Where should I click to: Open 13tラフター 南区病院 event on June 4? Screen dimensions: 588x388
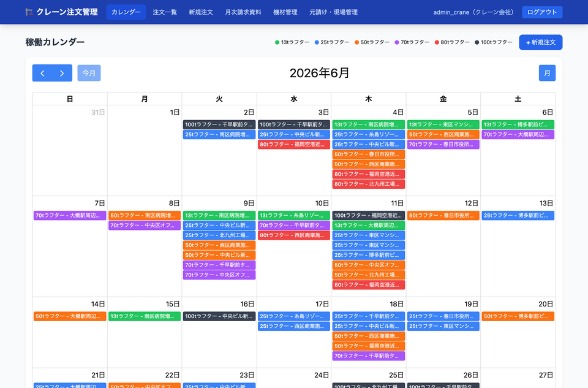pos(368,124)
